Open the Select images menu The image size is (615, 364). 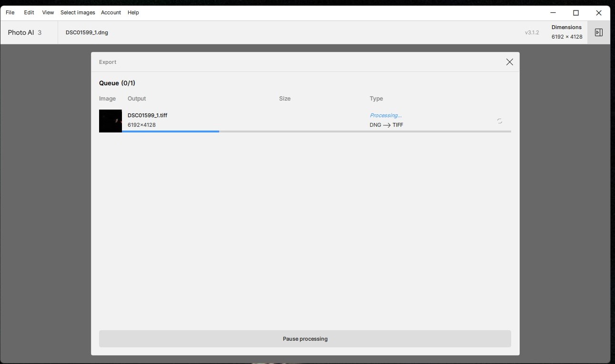coord(78,12)
